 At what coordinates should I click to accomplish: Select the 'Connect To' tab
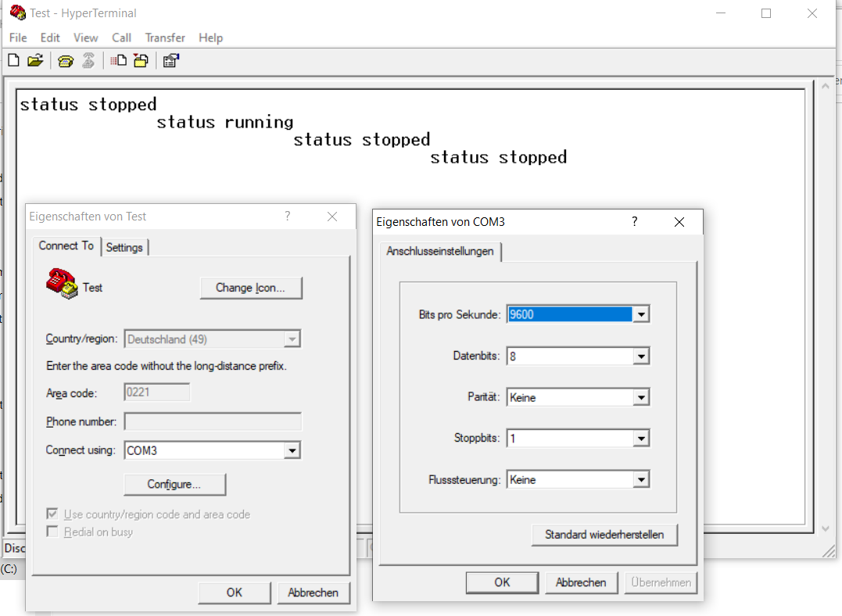pos(66,245)
